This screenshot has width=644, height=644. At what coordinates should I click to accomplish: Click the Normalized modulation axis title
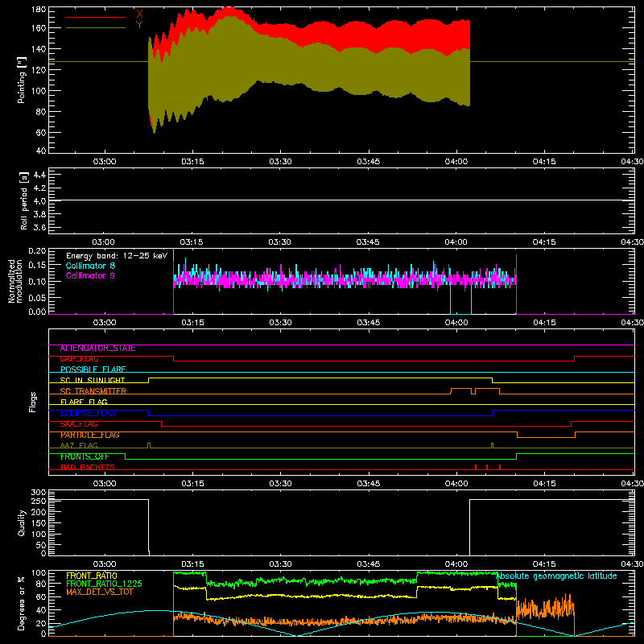coord(15,281)
